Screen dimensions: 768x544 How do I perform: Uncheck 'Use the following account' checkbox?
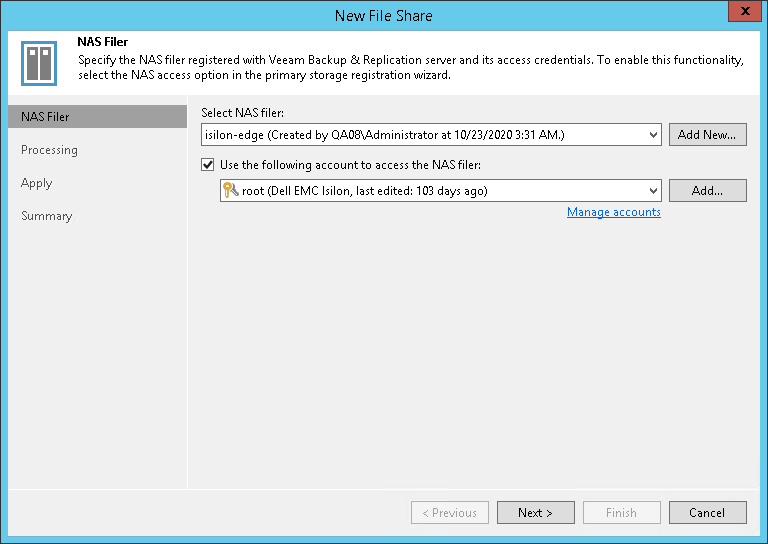pyautogui.click(x=208, y=165)
